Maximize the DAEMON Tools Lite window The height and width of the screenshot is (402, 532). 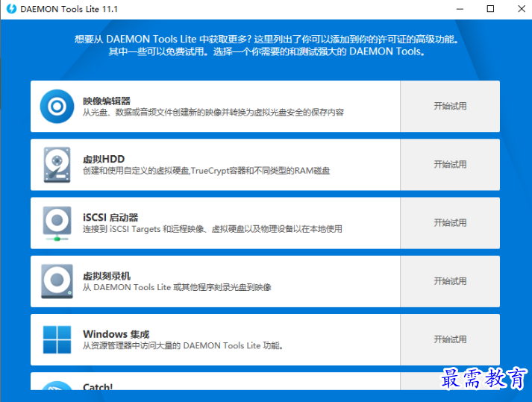point(490,9)
